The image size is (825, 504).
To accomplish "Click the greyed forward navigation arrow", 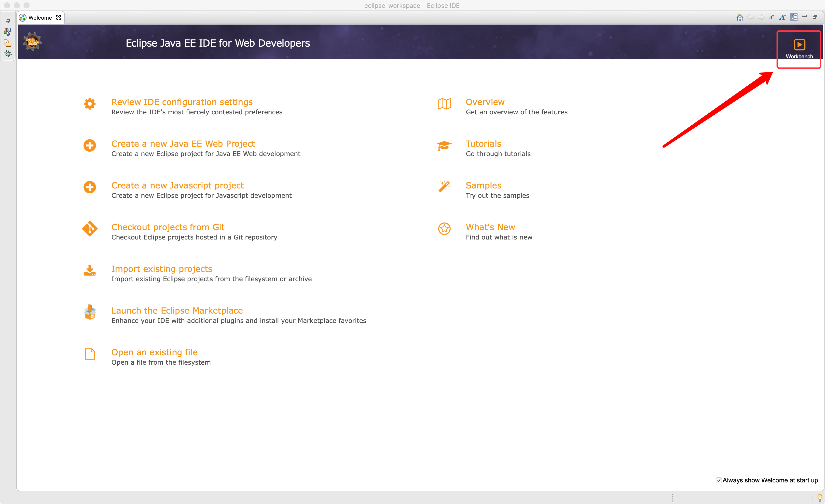I will point(761,17).
